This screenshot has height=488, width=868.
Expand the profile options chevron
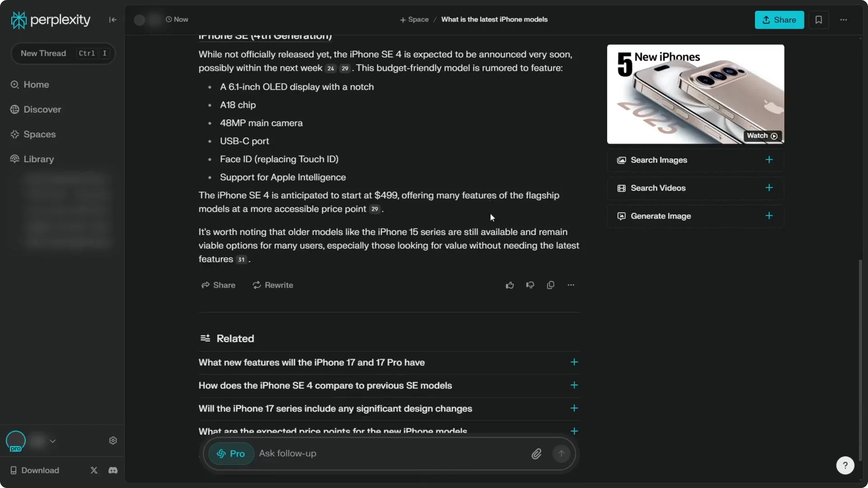[x=53, y=441]
